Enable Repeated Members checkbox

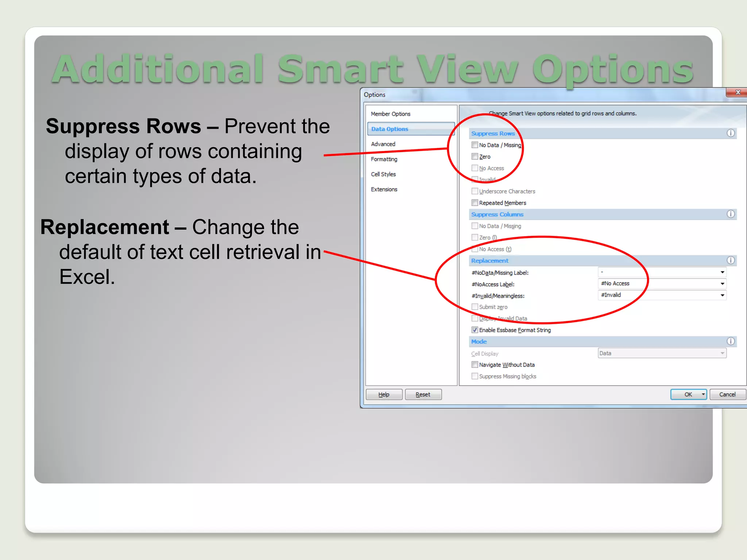tap(475, 203)
